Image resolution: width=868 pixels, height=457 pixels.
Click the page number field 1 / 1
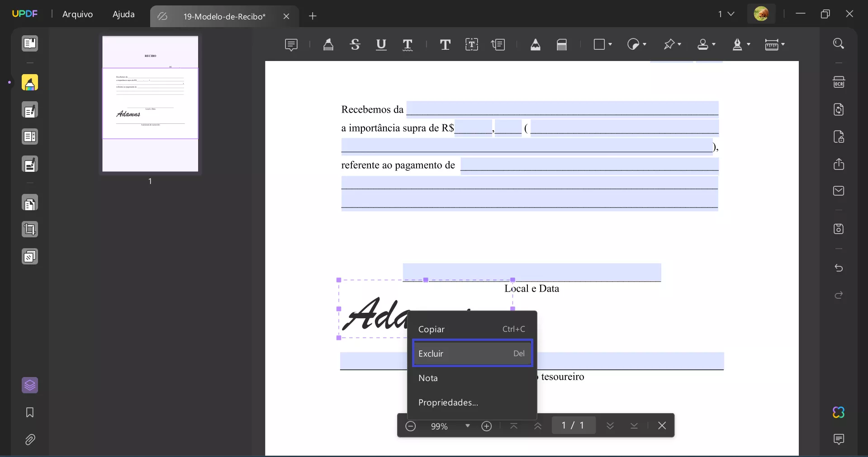(x=574, y=425)
